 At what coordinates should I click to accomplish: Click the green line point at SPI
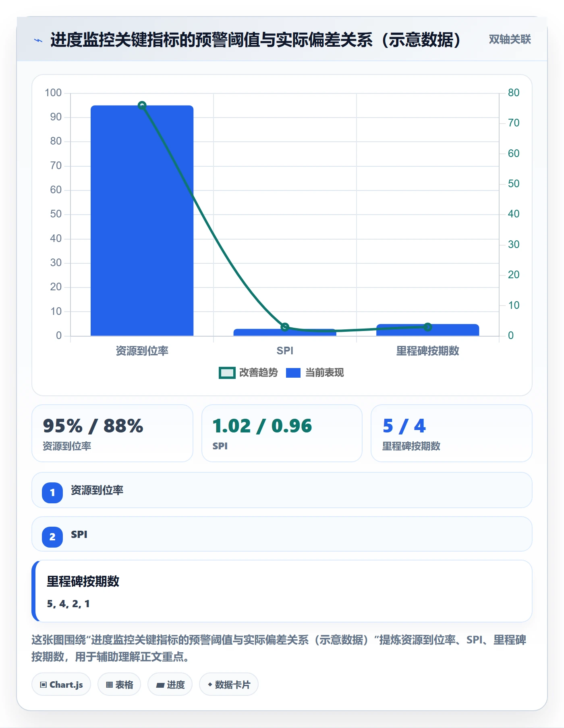[x=285, y=327]
